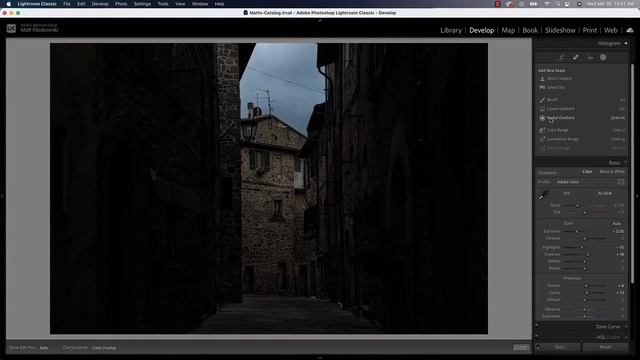Click the alley photo in preview
Viewport: 640px width, 360px height.
click(x=269, y=189)
